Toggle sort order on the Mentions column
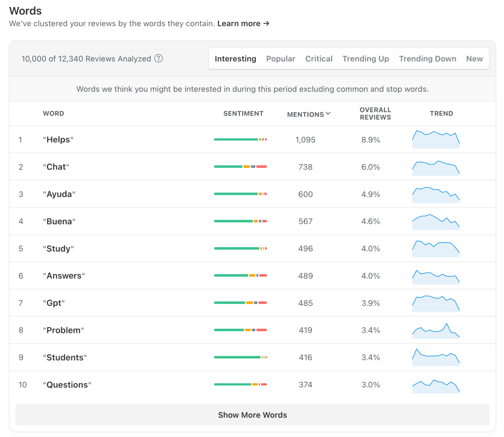The height and width of the screenshot is (437, 504). coord(308,114)
